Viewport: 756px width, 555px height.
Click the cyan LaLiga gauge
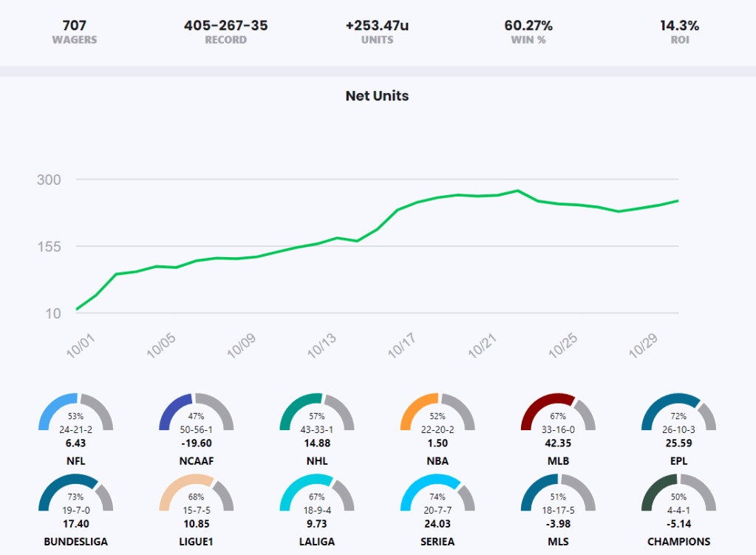[x=317, y=493]
